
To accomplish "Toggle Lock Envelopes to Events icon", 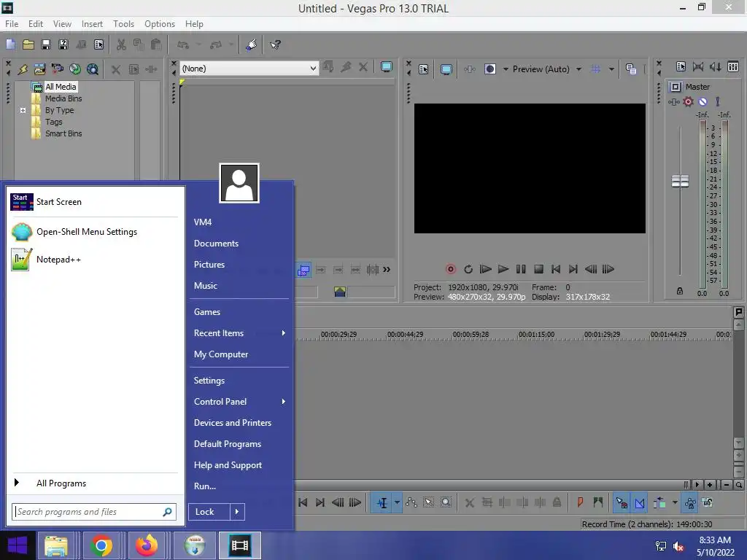I will 690,502.
